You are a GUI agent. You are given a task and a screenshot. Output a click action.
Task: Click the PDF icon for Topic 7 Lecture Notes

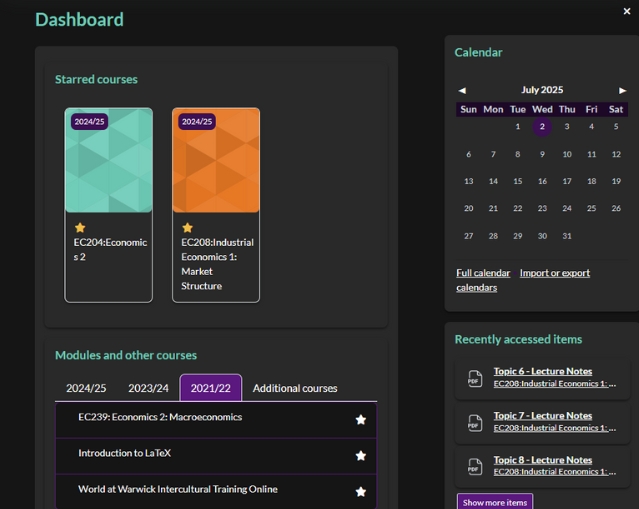[475, 423]
